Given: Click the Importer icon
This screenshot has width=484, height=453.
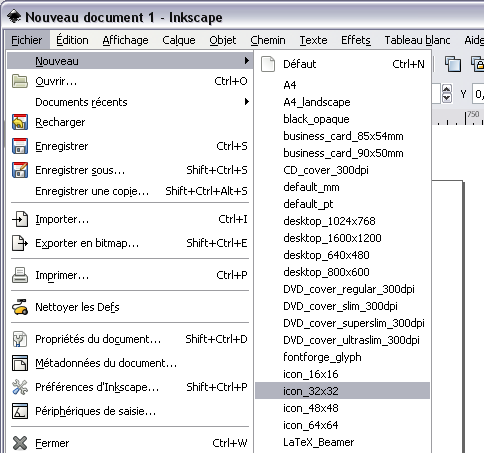Looking at the screenshot, I should click(x=20, y=219).
